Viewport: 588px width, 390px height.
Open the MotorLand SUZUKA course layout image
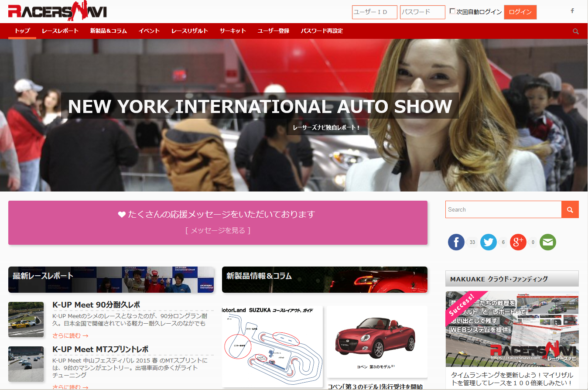tap(272, 346)
